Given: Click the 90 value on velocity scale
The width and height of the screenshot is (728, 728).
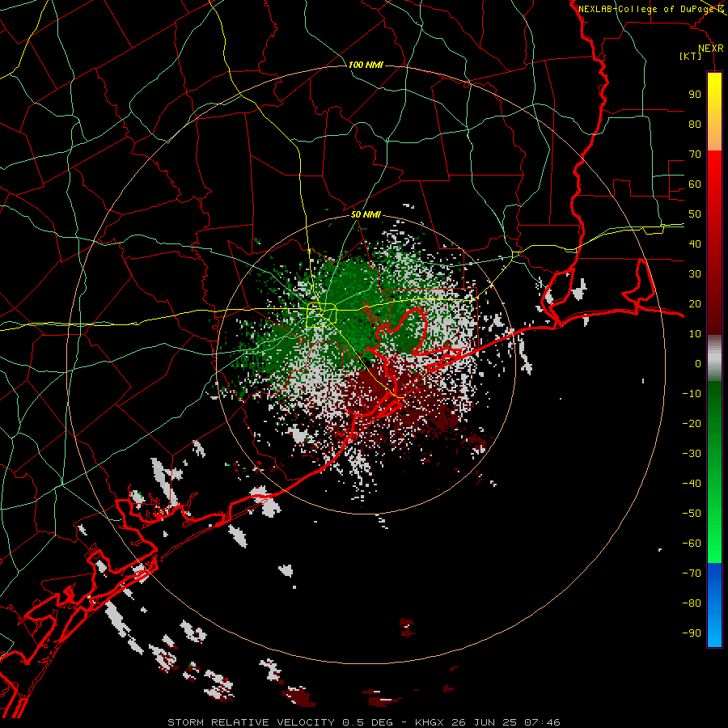Looking at the screenshot, I should click(x=695, y=95).
